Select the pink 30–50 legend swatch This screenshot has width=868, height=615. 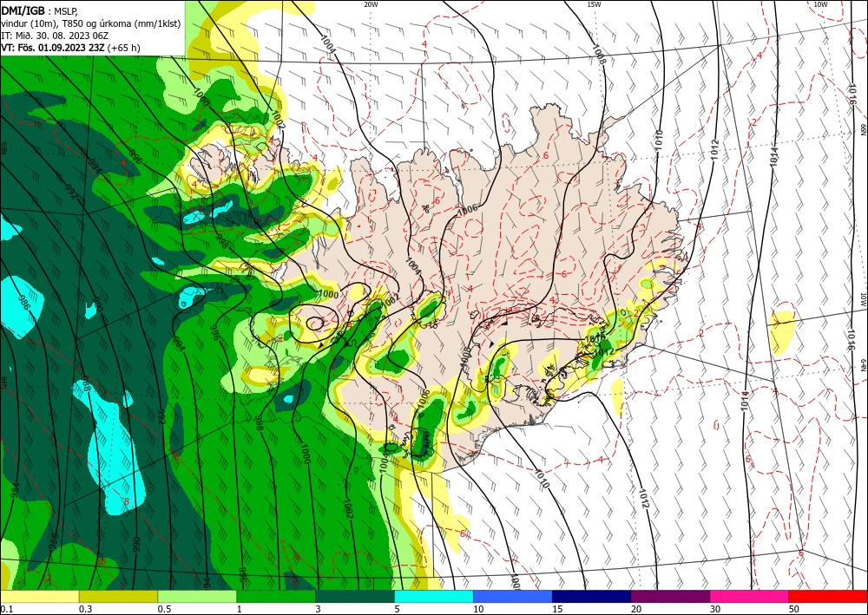(750, 596)
